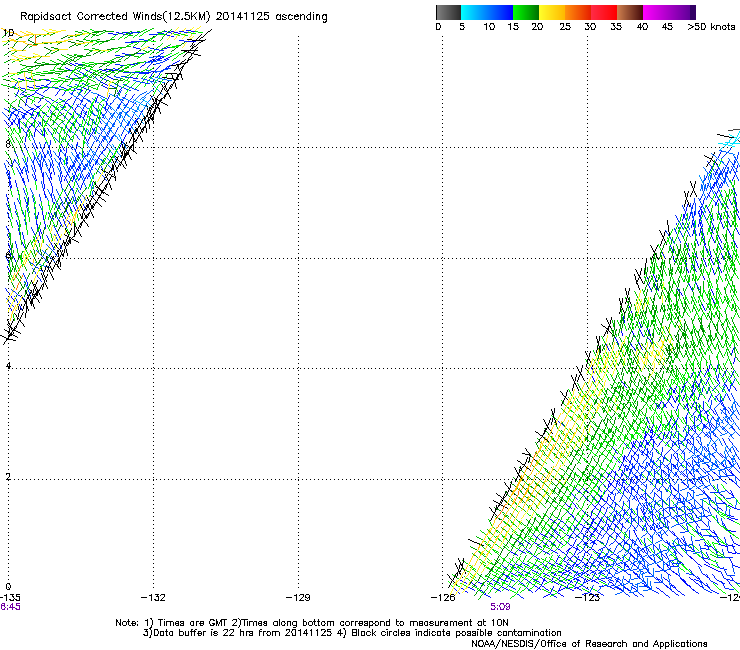The image size is (740, 650).
Task: Click the longitude label '-132'
Action: click(x=153, y=598)
